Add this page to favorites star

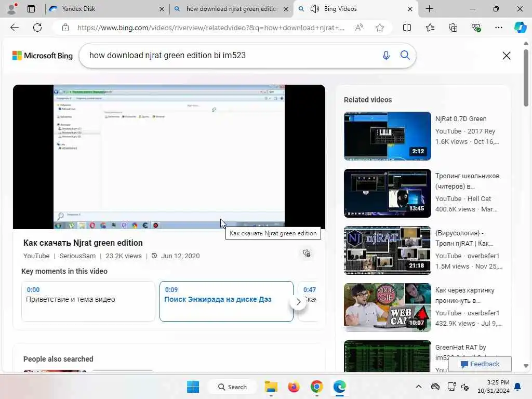click(x=380, y=28)
